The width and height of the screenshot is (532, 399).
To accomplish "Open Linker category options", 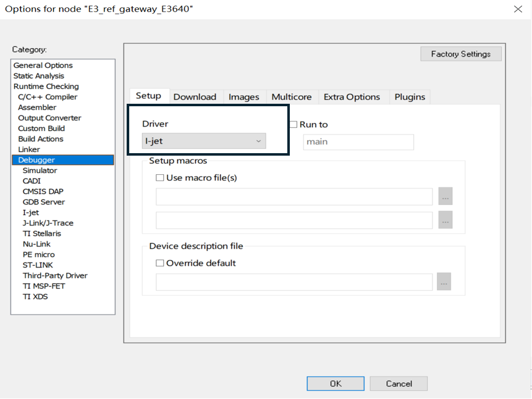I will click(29, 149).
